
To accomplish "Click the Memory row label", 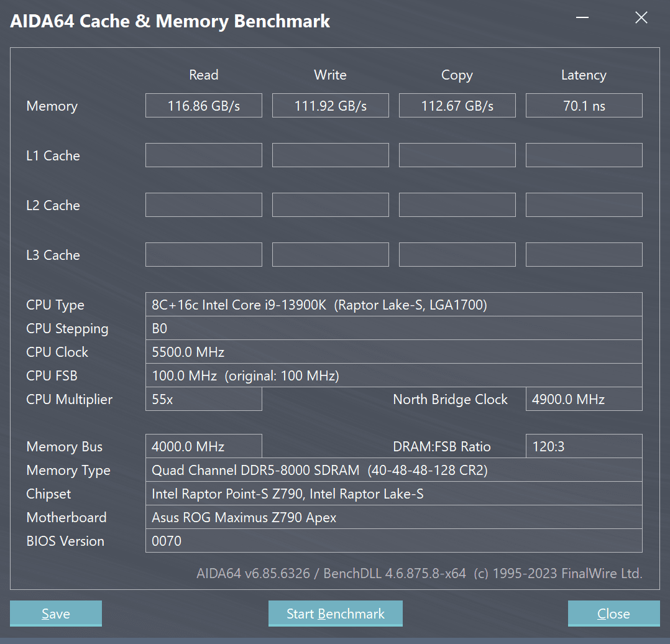I will pyautogui.click(x=52, y=106).
